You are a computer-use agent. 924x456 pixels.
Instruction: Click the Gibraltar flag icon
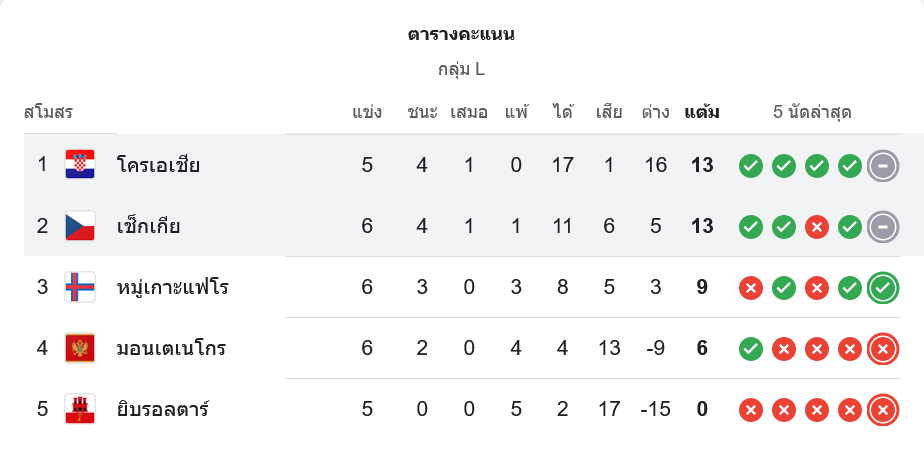(80, 410)
